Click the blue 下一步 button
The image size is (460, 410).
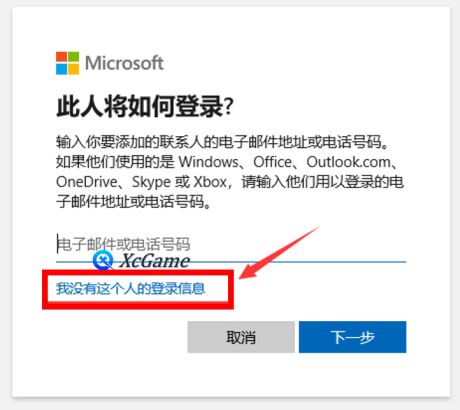[x=353, y=337]
